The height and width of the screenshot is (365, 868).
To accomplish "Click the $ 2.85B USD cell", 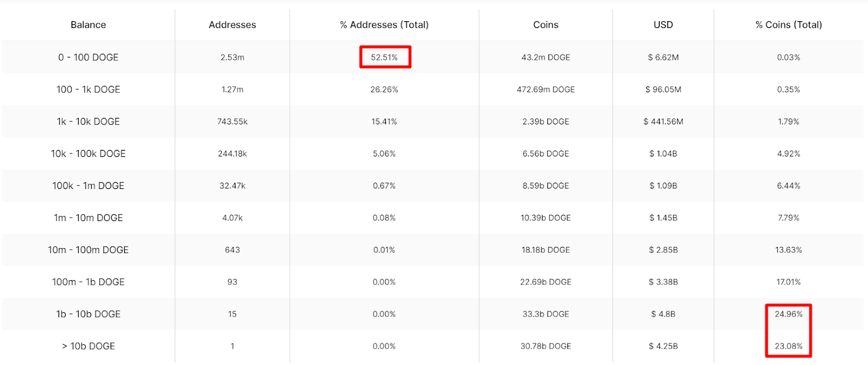I will click(663, 250).
